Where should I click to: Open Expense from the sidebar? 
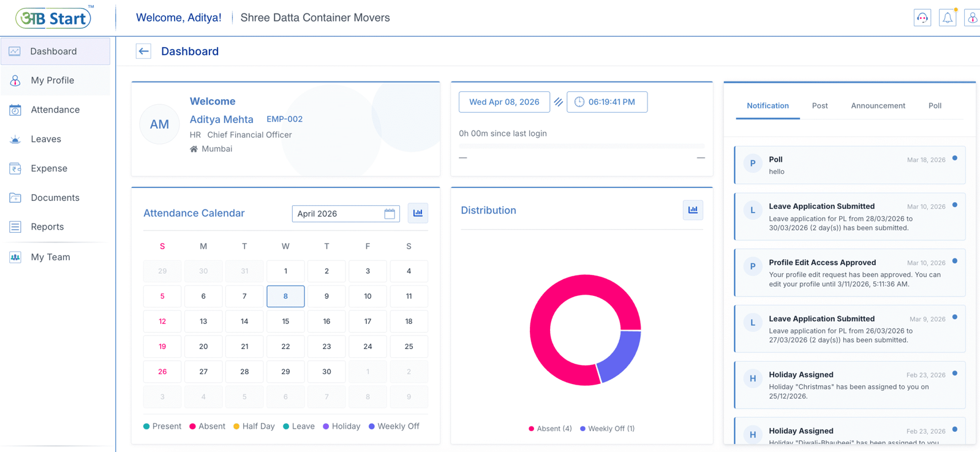click(49, 168)
